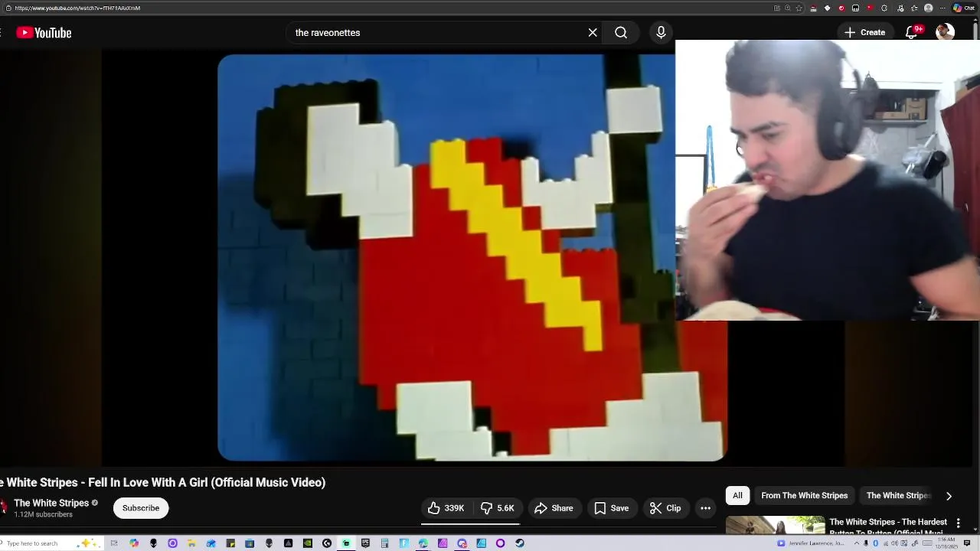This screenshot has width=980, height=551.
Task: Like the video (339K)
Action: point(446,508)
